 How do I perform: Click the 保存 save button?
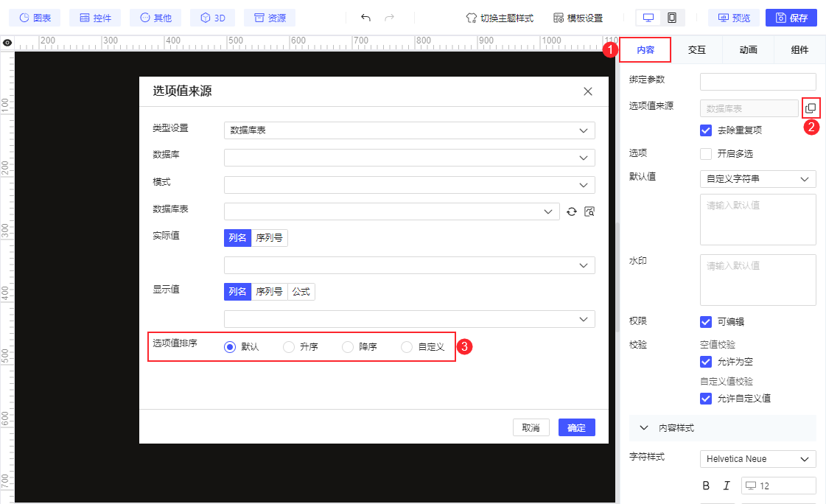[x=791, y=17]
